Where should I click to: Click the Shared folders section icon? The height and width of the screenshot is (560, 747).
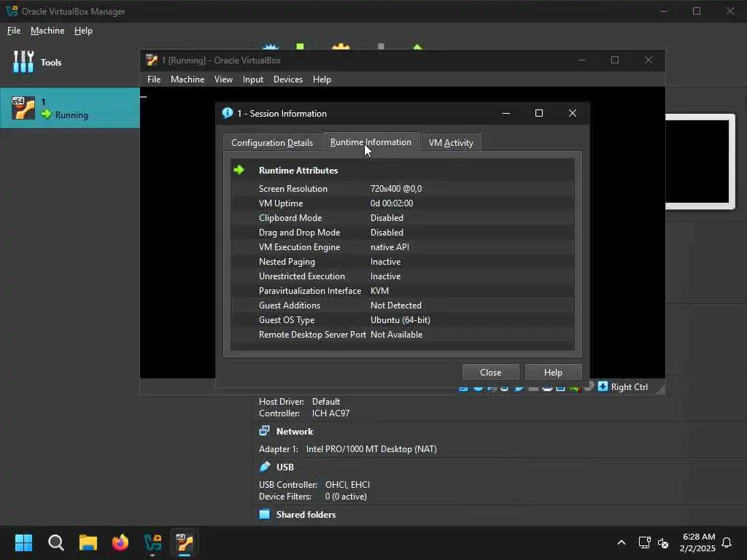(x=264, y=514)
